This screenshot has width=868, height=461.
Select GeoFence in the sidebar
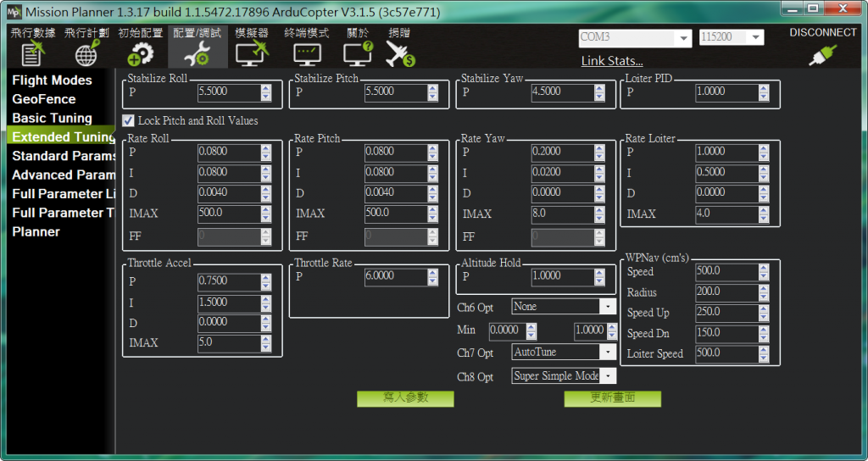coord(44,99)
